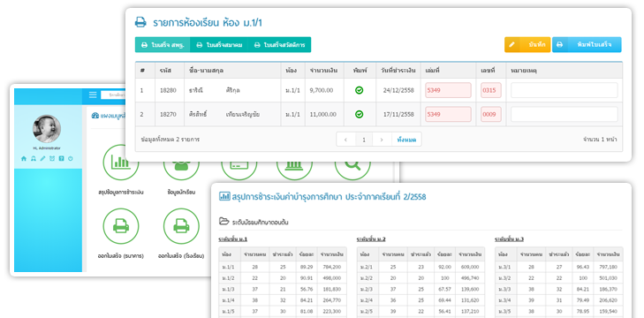Click the ม.1/4 room row in summary table
Image resolution: width=644 pixels, height=318 pixels.
tap(282, 300)
